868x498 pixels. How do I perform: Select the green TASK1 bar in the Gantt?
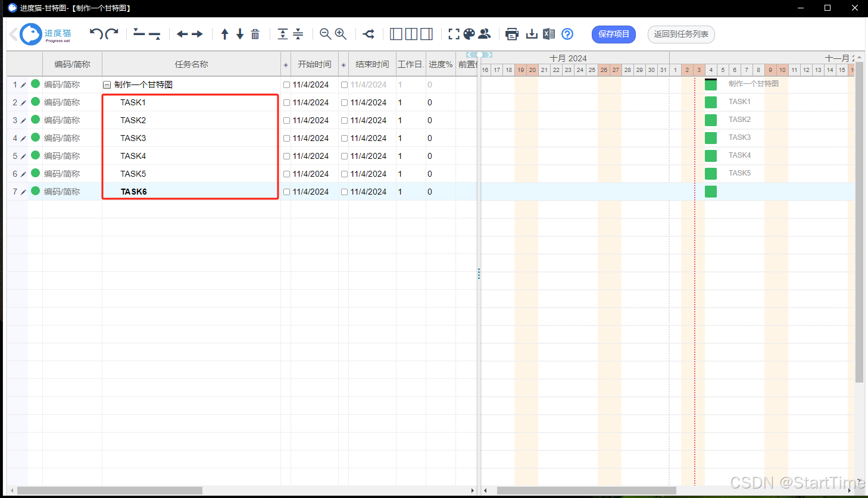711,102
